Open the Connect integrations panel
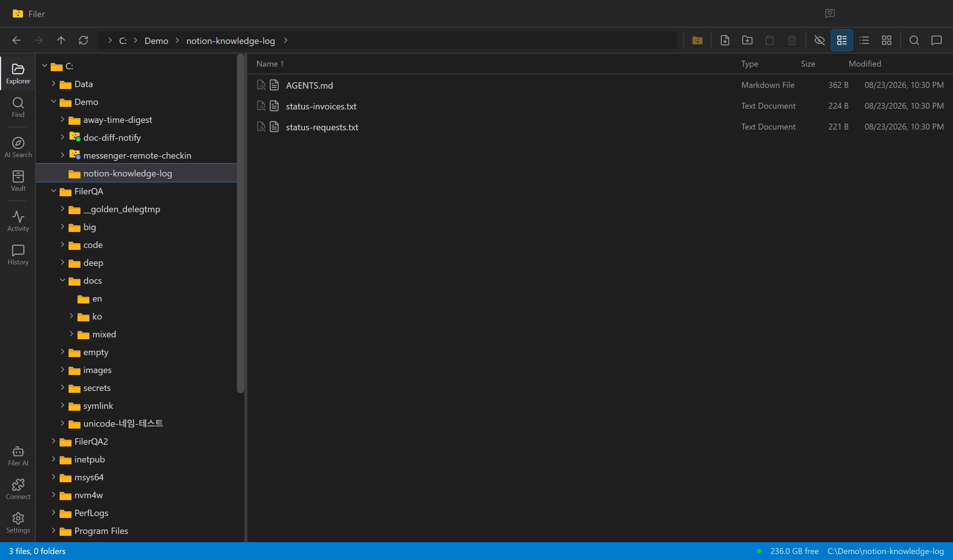The width and height of the screenshot is (953, 560). 18,489
